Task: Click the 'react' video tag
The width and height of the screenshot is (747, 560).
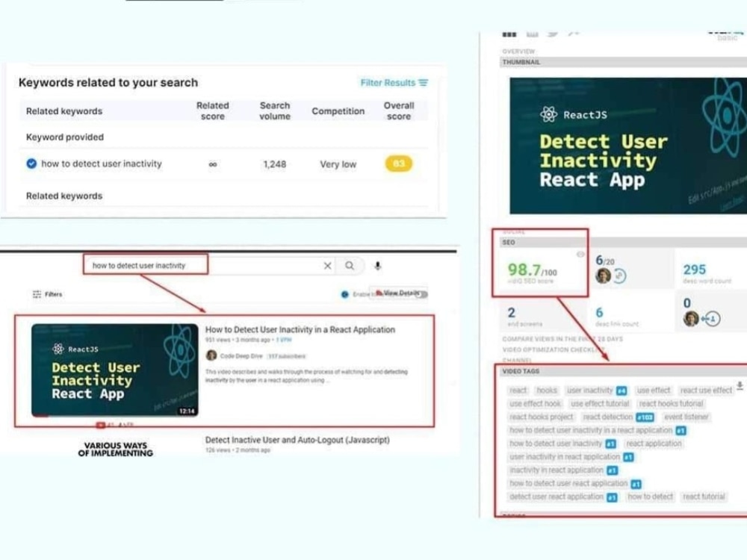Action: [518, 391]
